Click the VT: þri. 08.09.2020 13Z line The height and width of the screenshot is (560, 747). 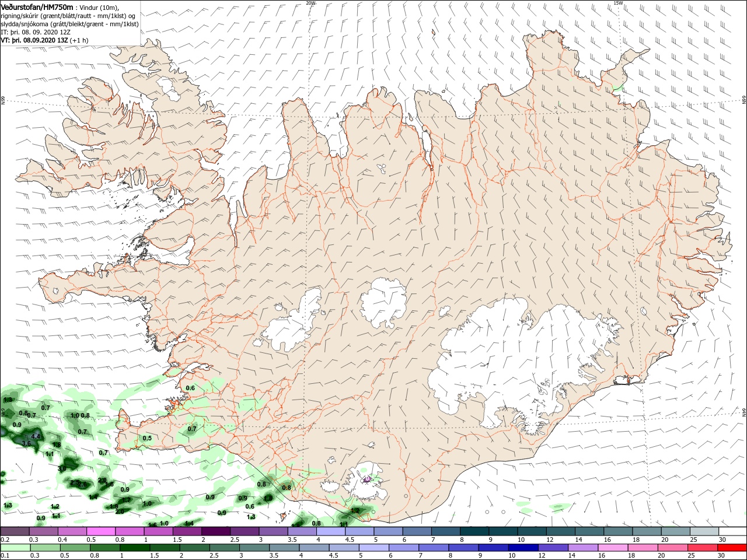tap(44, 40)
